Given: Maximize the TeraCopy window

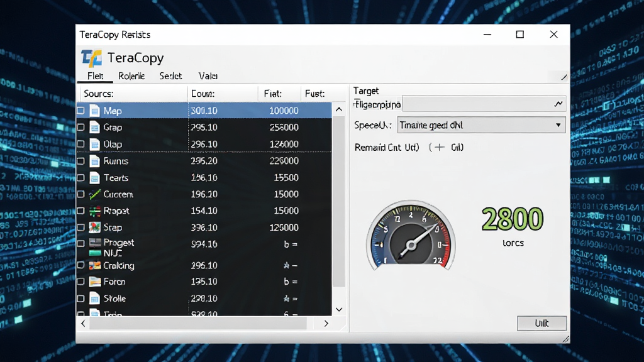Looking at the screenshot, I should click(x=520, y=35).
